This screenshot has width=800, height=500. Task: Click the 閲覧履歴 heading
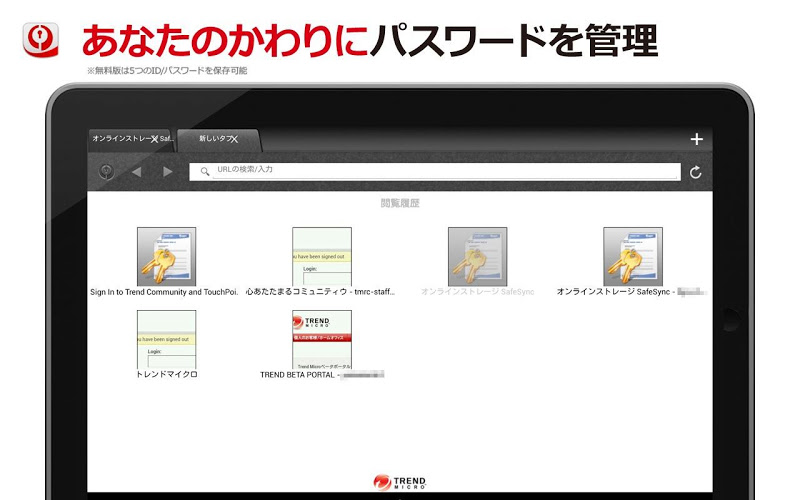click(400, 203)
